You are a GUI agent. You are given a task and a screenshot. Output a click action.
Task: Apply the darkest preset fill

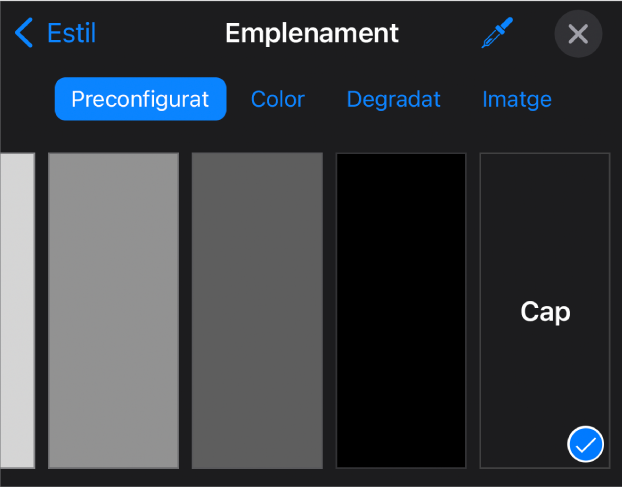coord(401,311)
